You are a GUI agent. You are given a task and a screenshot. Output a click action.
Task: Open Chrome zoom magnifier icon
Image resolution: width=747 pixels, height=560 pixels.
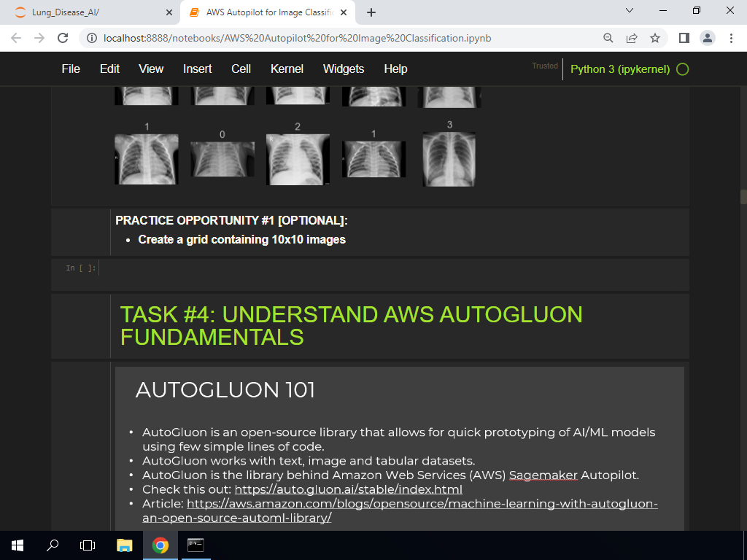(608, 38)
